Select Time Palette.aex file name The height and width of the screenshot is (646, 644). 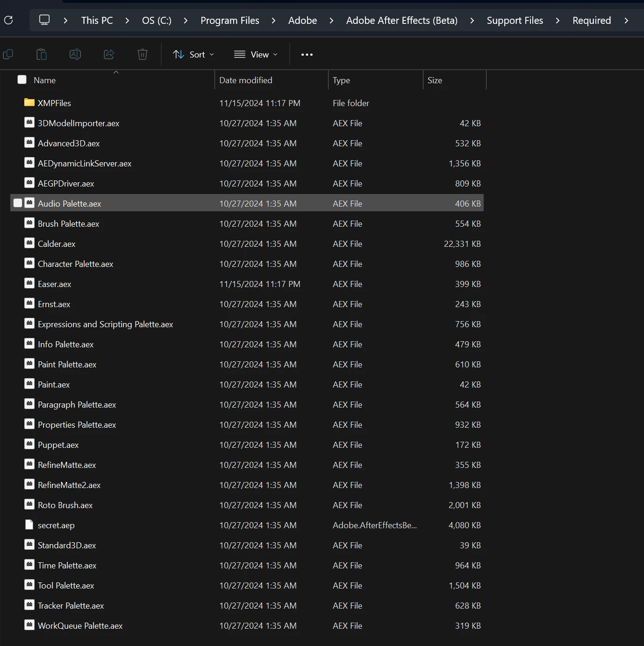67,565
